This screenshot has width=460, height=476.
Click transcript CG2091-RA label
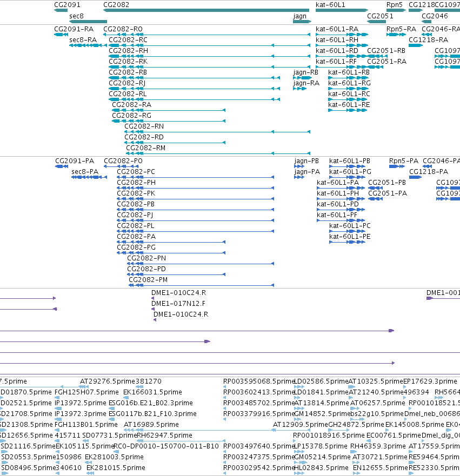(74, 29)
